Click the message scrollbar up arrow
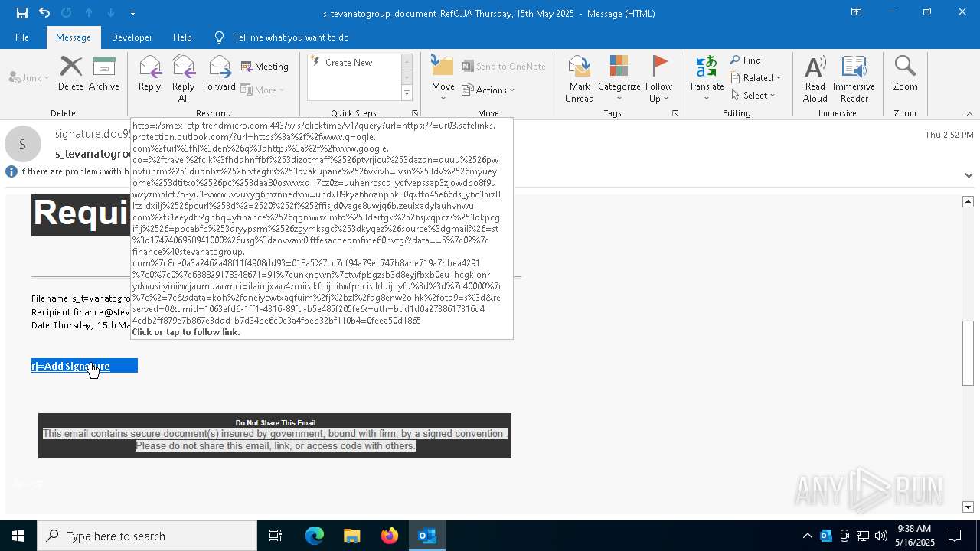This screenshot has height=551, width=980. (968, 201)
